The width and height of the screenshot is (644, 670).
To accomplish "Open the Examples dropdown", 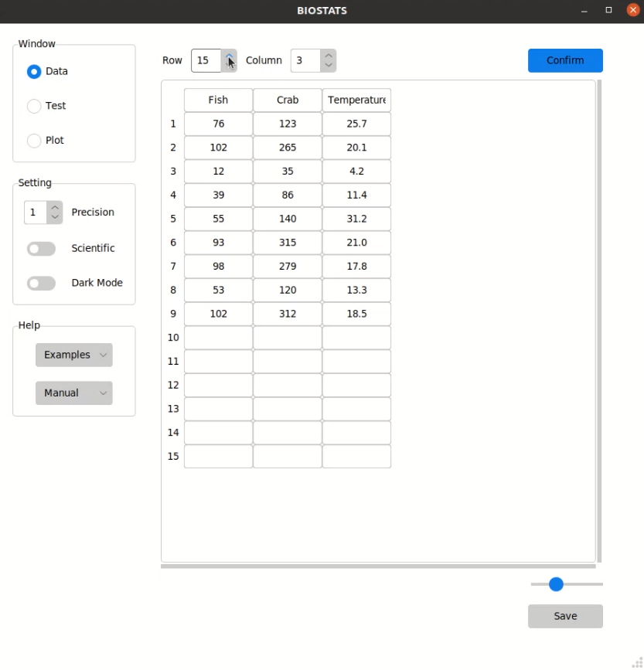I will click(x=74, y=355).
